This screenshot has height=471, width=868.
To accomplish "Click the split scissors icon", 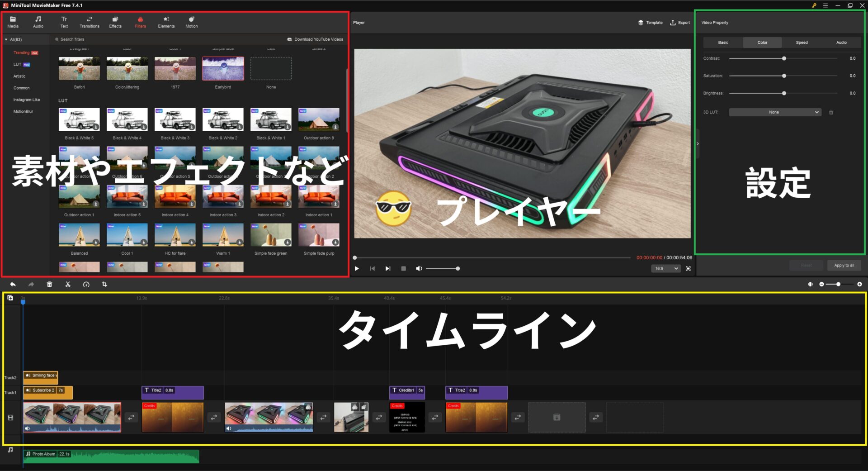I will coord(68,284).
